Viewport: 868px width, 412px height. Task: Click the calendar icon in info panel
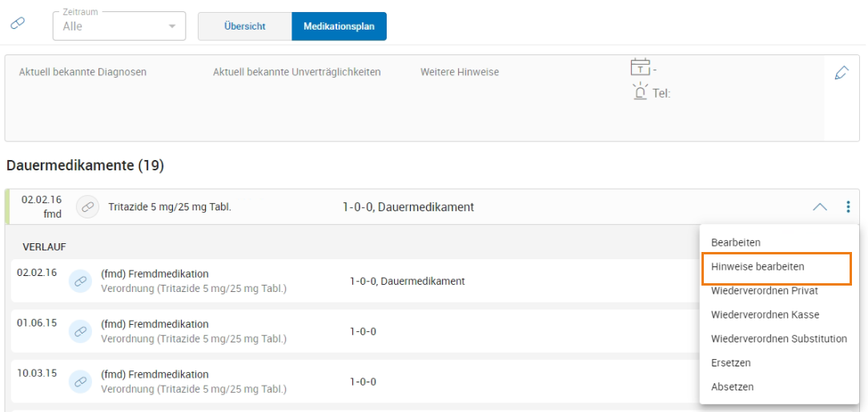[640, 68]
